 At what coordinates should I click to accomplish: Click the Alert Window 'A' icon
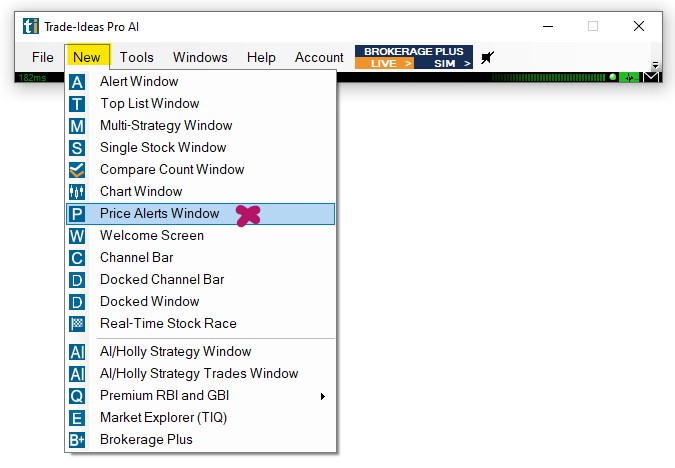click(77, 82)
